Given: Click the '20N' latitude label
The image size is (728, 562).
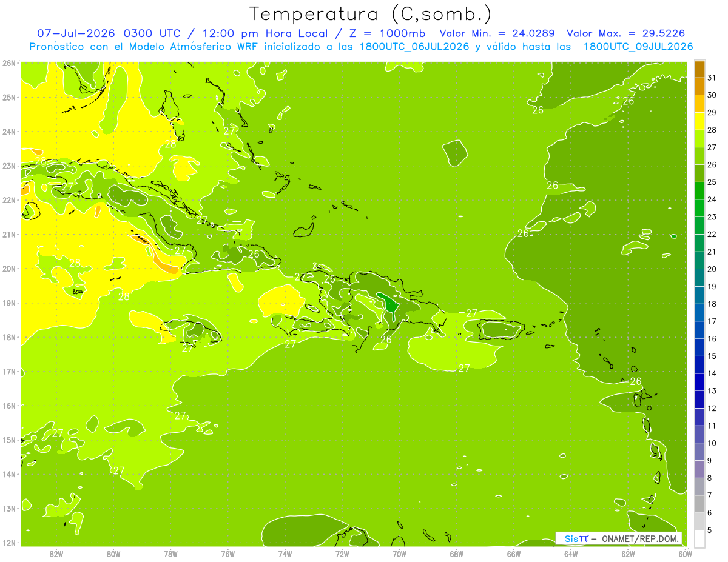Looking at the screenshot, I should coord(9,269).
